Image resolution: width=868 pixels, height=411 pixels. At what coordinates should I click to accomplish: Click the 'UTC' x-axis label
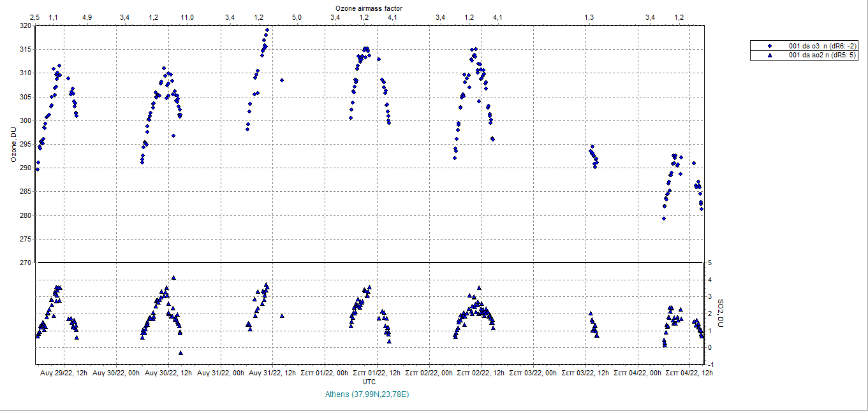(369, 381)
